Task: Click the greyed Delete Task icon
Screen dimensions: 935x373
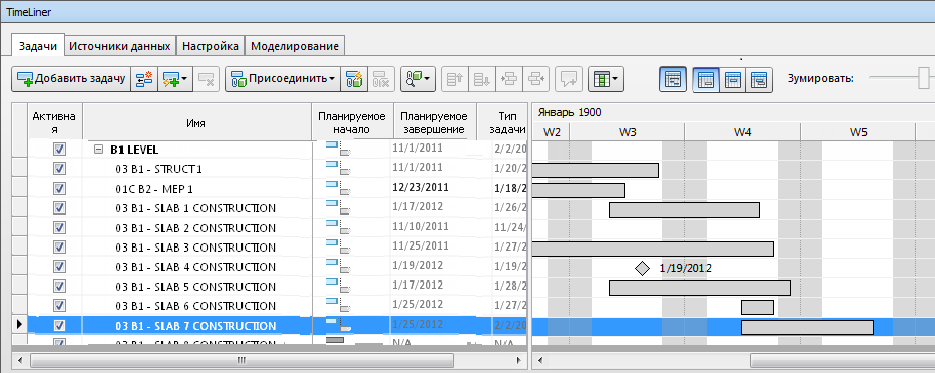Action: click(x=207, y=79)
